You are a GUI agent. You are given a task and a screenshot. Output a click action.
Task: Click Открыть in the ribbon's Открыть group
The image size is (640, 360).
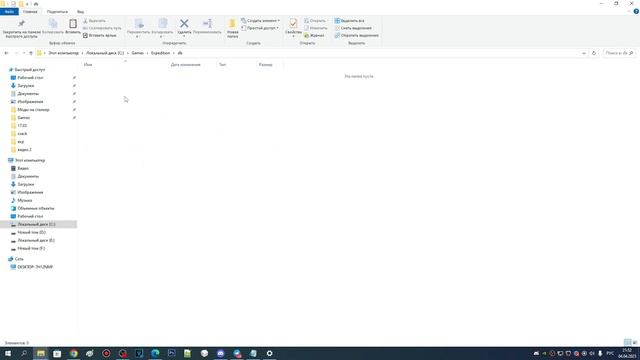pos(315,20)
